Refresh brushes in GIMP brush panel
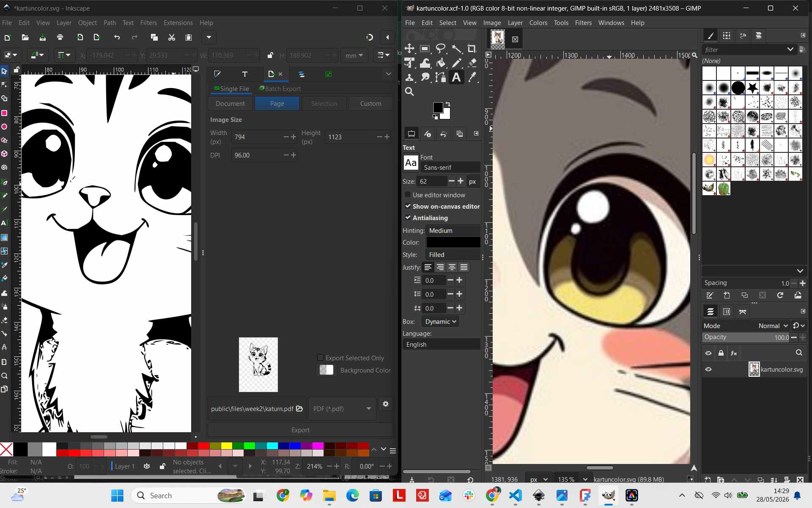 click(780, 295)
